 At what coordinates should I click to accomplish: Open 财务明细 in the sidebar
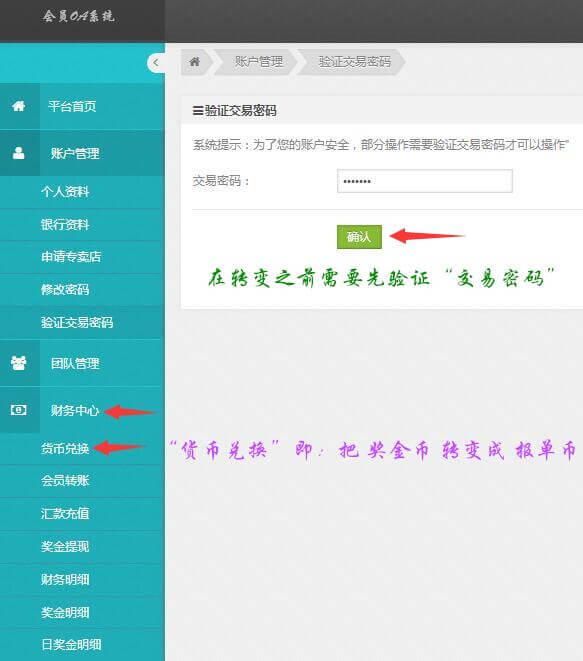tap(82, 580)
